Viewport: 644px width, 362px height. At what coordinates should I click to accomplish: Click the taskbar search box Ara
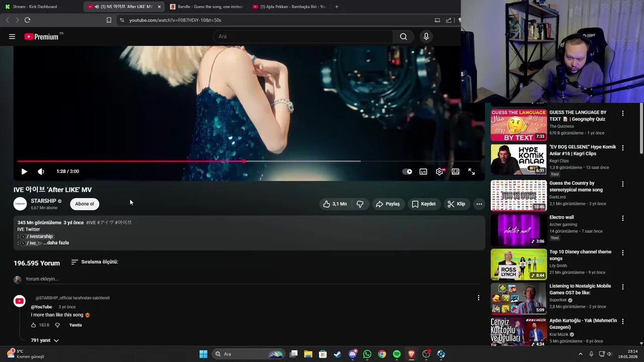tap(249, 354)
